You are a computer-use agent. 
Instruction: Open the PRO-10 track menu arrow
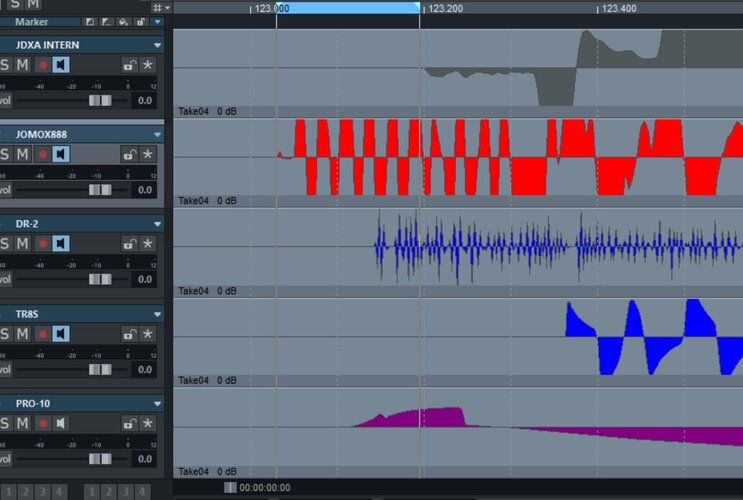point(157,404)
